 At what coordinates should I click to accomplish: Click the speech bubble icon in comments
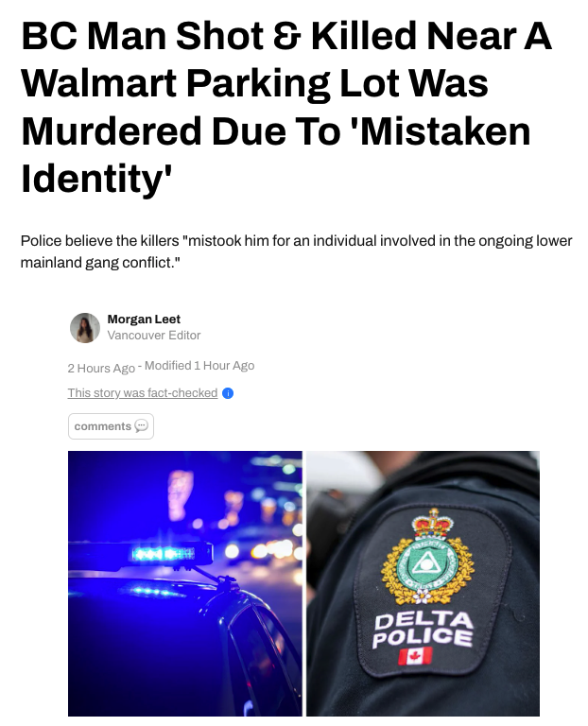click(141, 425)
